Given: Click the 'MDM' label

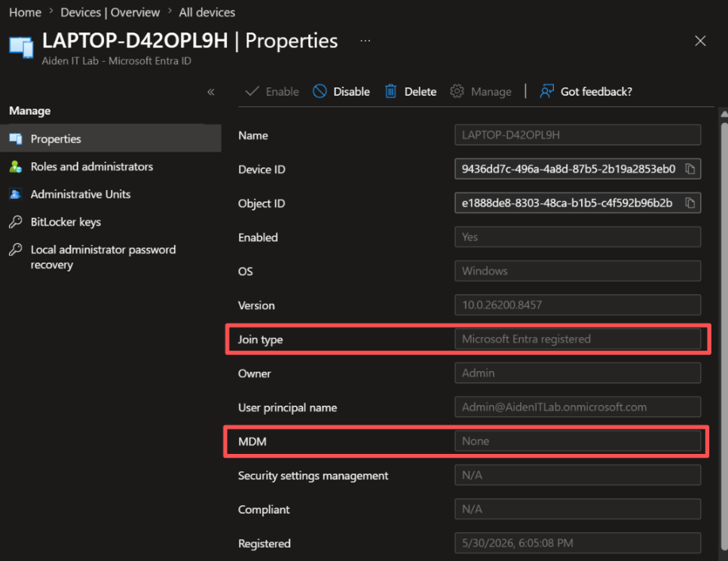Looking at the screenshot, I should point(252,442).
